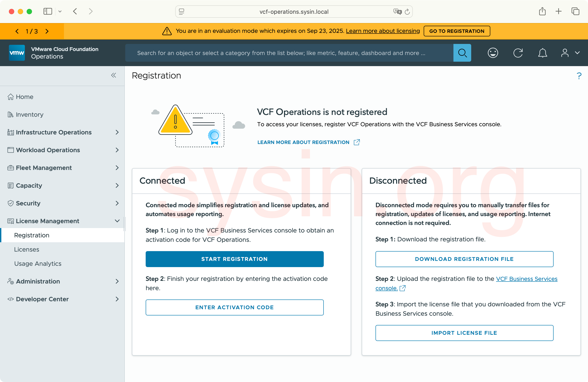This screenshot has height=382, width=588.
Task: Click START REGISTRATION button
Action: tap(234, 259)
